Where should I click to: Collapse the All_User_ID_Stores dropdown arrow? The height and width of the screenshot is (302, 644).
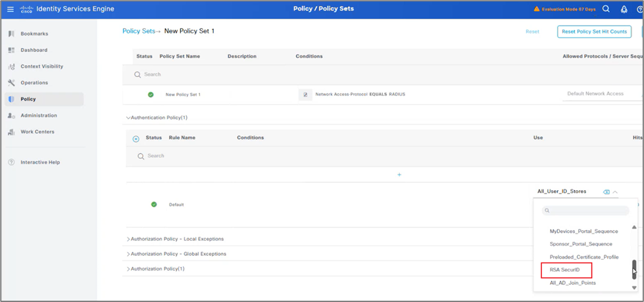615,192
